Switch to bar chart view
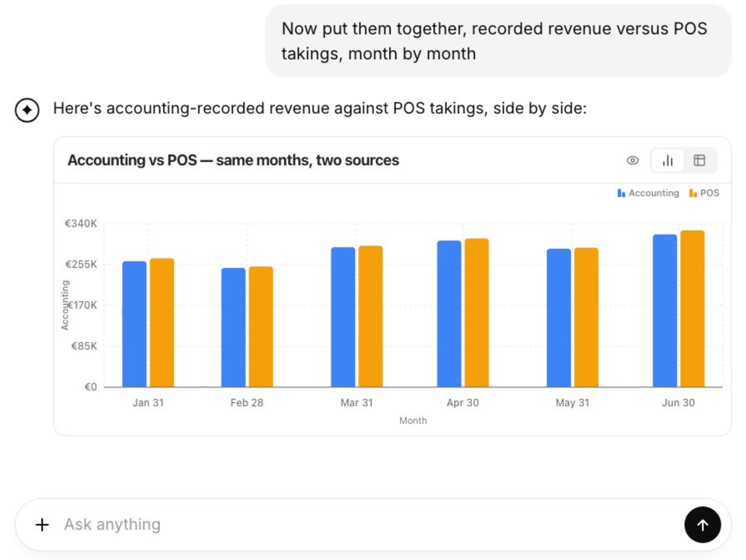The width and height of the screenshot is (746, 560). coord(667,160)
